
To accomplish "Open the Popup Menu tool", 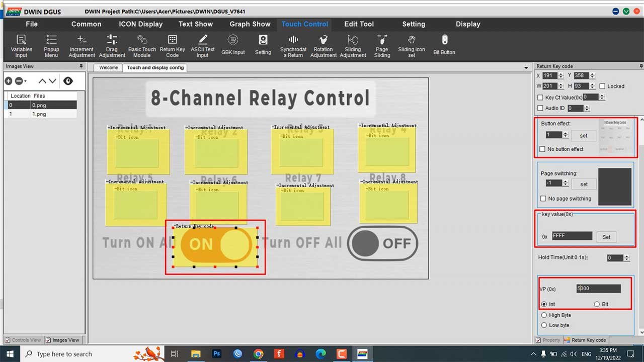I will pos(51,45).
